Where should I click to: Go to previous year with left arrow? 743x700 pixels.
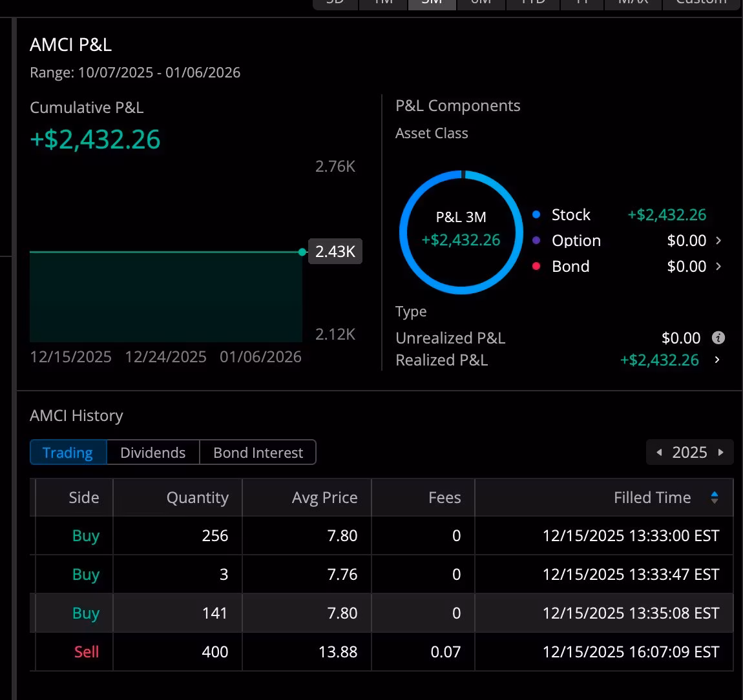click(659, 452)
